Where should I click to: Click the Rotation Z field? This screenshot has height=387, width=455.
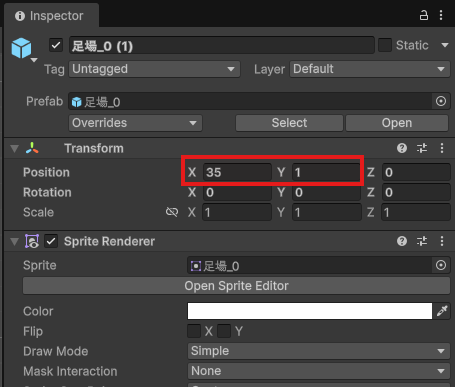(x=416, y=192)
